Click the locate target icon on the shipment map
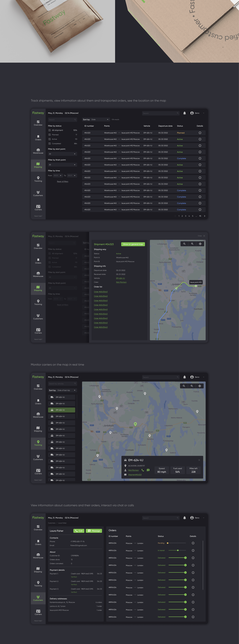The height and width of the screenshot is (644, 239). pyautogui.click(x=200, y=244)
